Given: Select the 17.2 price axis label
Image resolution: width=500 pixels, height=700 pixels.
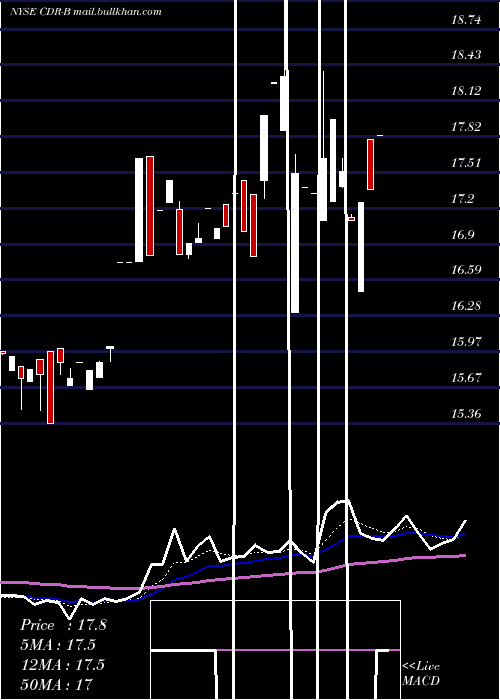Looking at the screenshot, I should 462,199.
